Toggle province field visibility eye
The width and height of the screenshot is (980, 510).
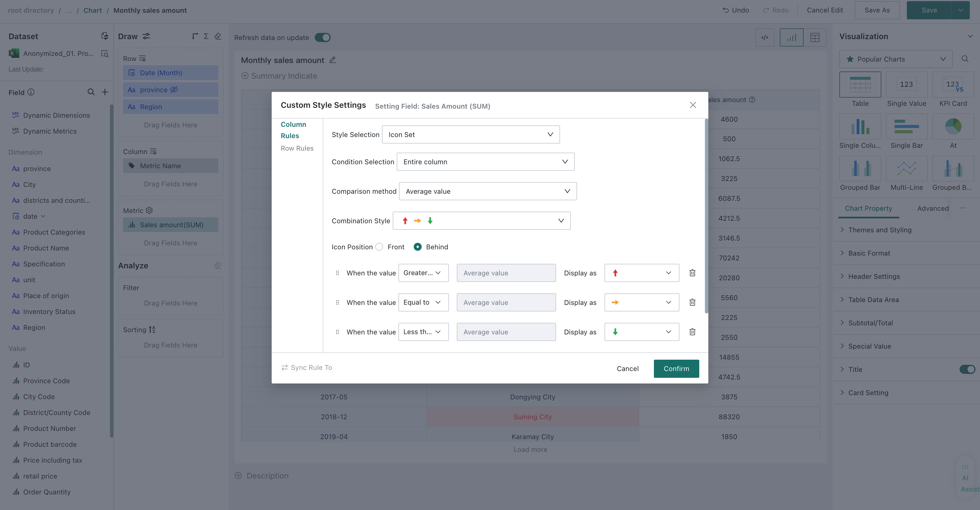[x=174, y=90]
